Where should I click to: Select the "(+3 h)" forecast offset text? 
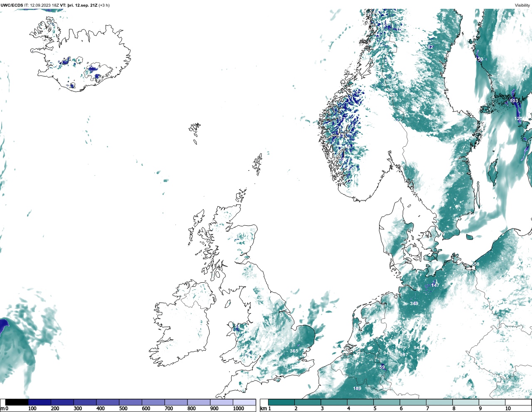[104, 5]
